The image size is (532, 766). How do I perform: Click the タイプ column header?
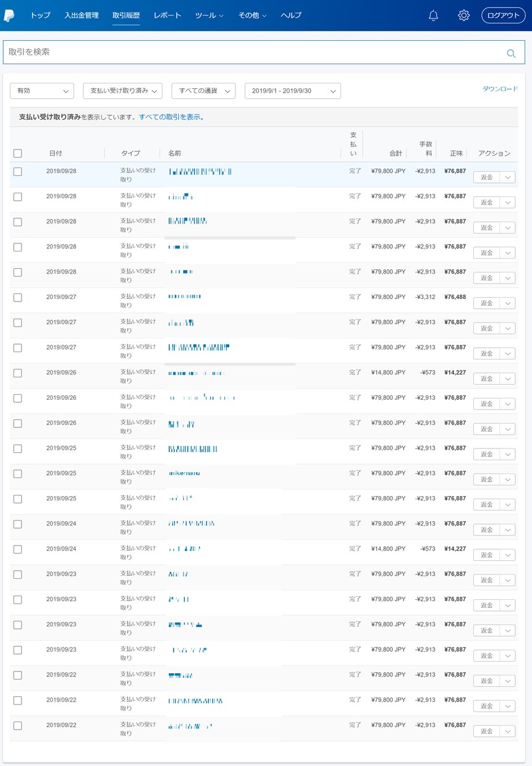click(130, 153)
